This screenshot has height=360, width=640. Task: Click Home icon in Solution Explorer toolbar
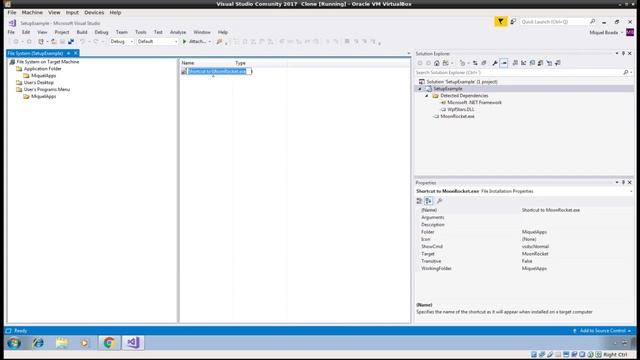pos(437,63)
